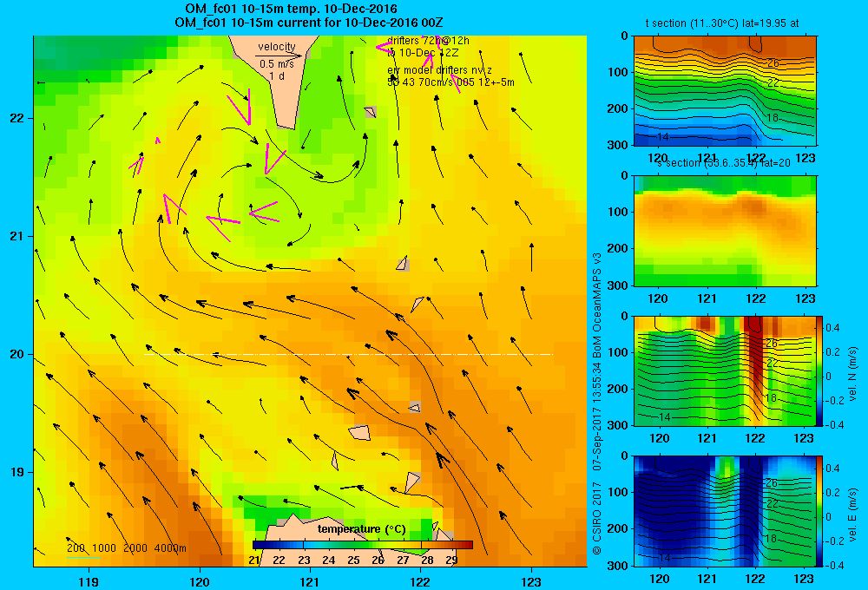Pick the green 25° segment of temperature colorbar

click(353, 545)
